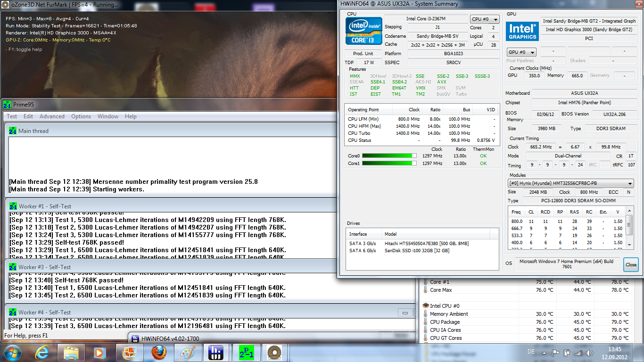
Task: Click the 13:40 'Self-test 768K passed!' line
Action: [66, 280]
